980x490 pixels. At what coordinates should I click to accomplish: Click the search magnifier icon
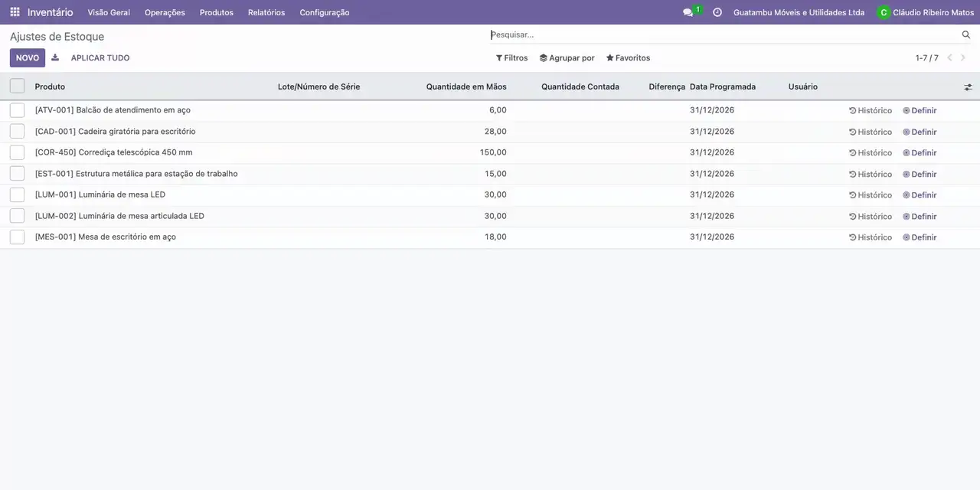coord(966,34)
